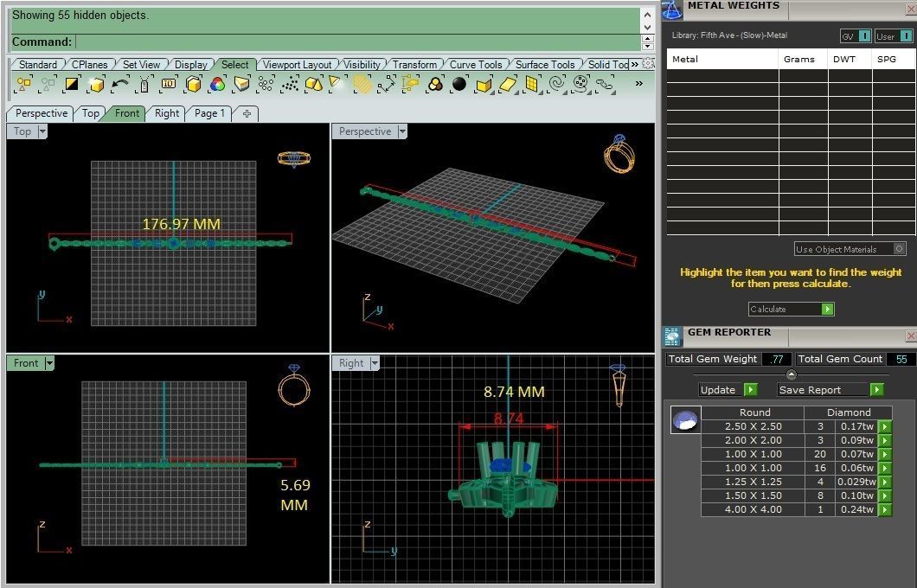Click the command history scroll-up arrow
917x588 pixels.
pyautogui.click(x=647, y=15)
